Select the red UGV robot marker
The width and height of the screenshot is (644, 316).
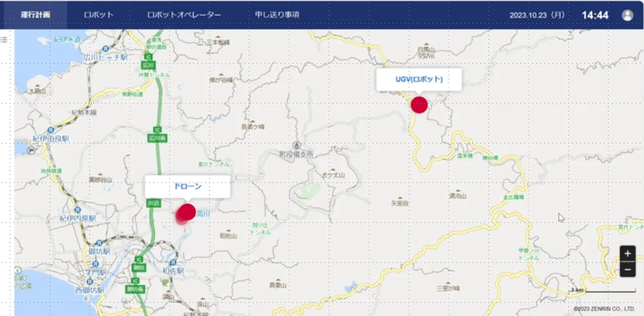coord(419,105)
